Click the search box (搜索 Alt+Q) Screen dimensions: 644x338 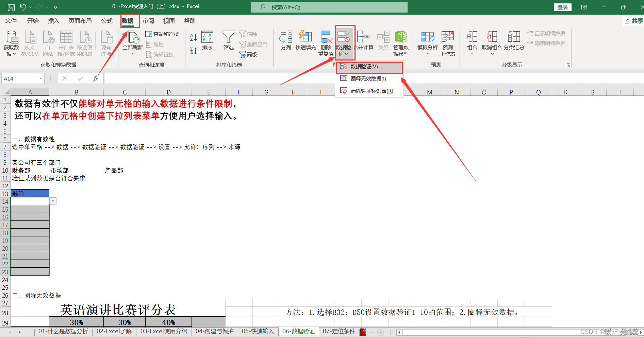click(329, 7)
